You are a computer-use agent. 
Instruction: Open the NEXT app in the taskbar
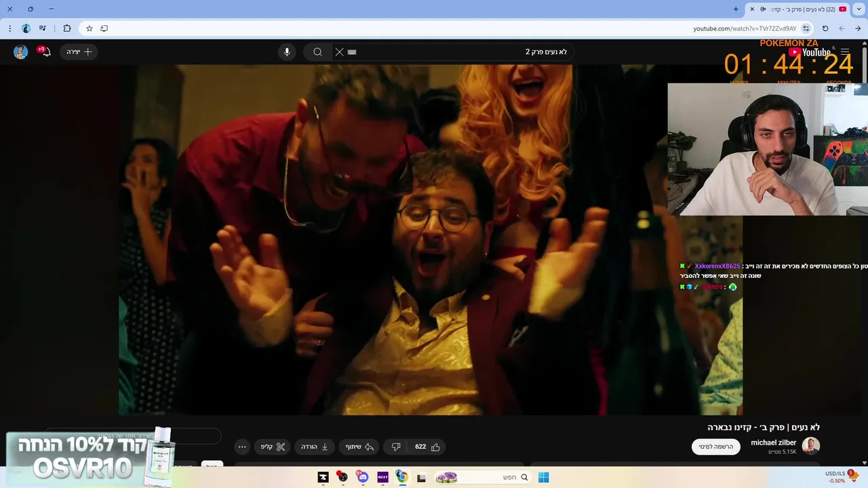point(382,477)
